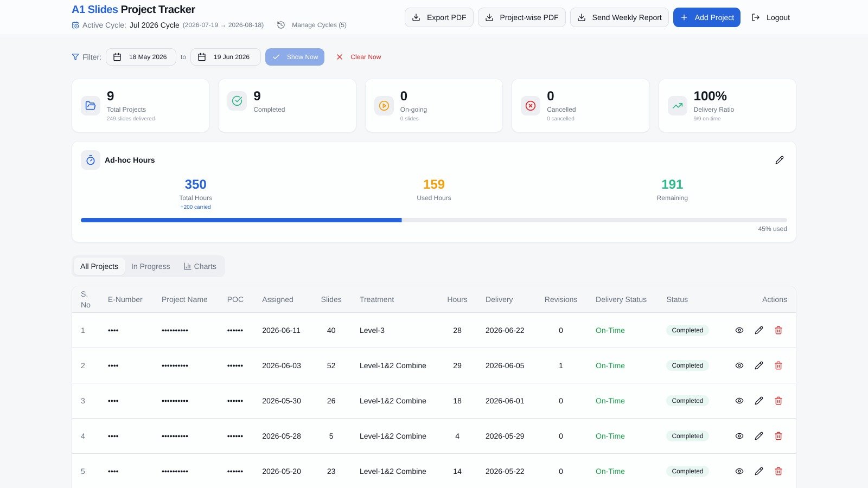Click the 100% Delivery Ratio card
Viewport: 868px width, 488px height.
pos(727,106)
